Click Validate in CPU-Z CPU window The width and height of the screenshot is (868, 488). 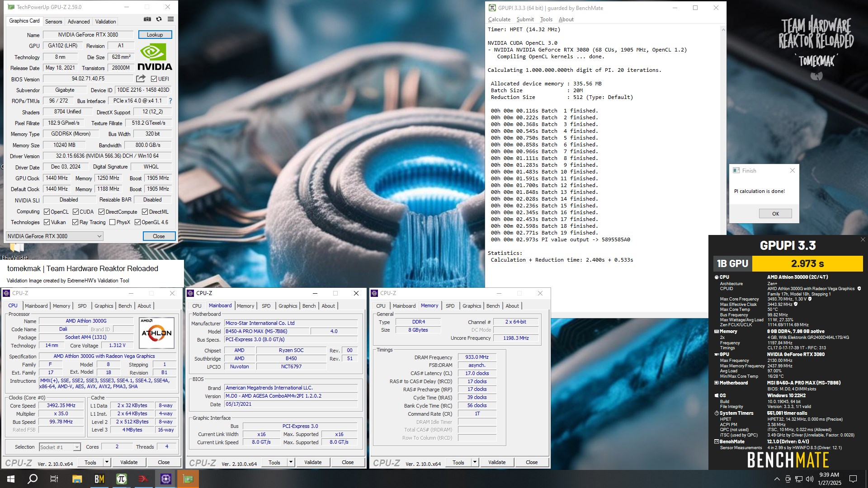click(x=129, y=462)
